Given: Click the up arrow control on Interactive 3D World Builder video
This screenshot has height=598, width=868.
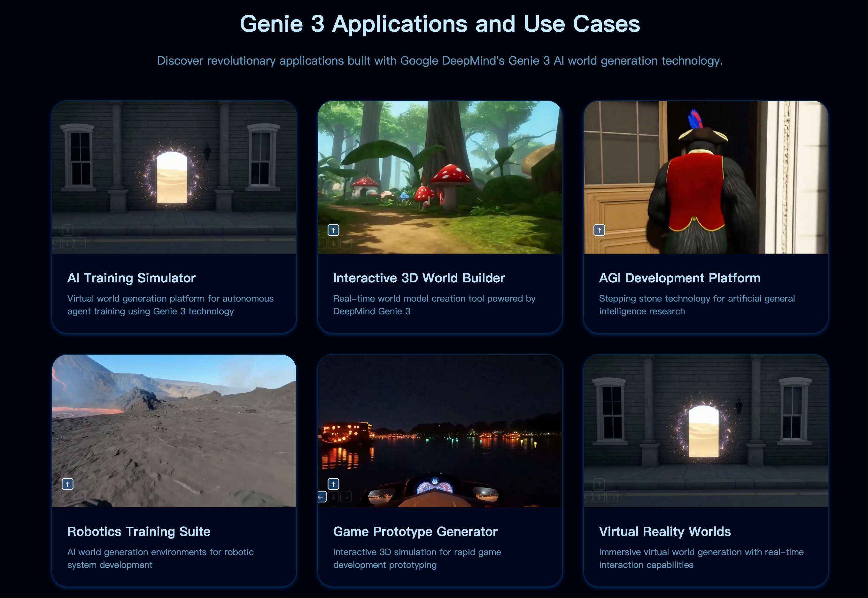Looking at the screenshot, I should point(333,230).
